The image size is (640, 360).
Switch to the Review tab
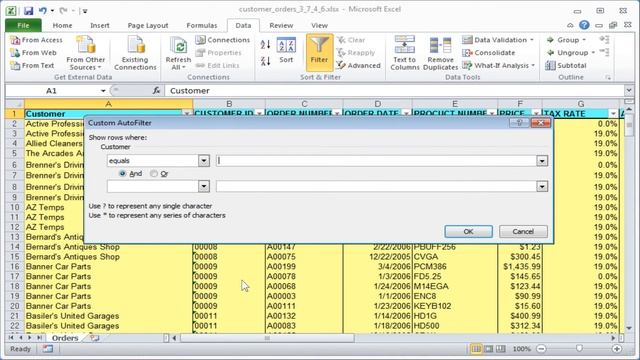click(x=281, y=25)
